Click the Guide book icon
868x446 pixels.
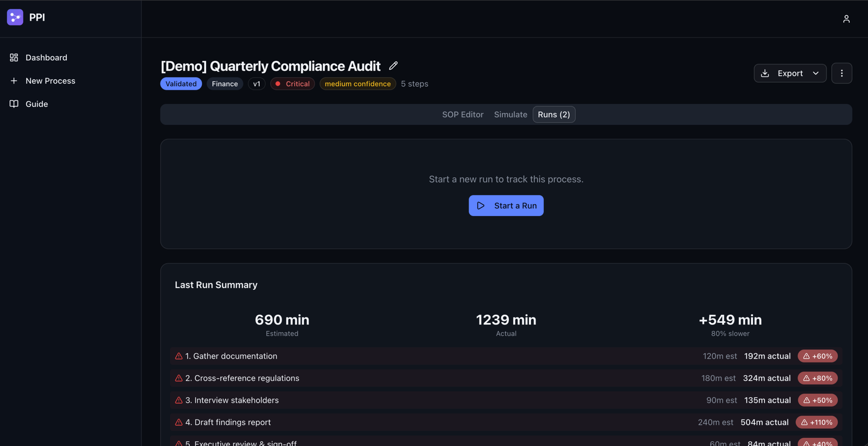click(x=14, y=104)
